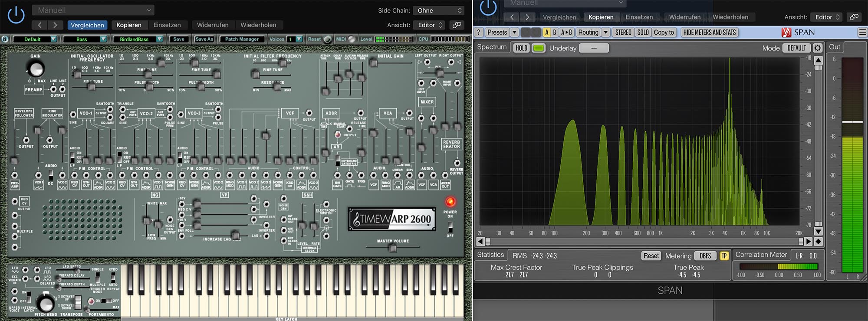Click the red Power On lamp
Image resolution: width=868 pixels, height=321 pixels.
[450, 202]
